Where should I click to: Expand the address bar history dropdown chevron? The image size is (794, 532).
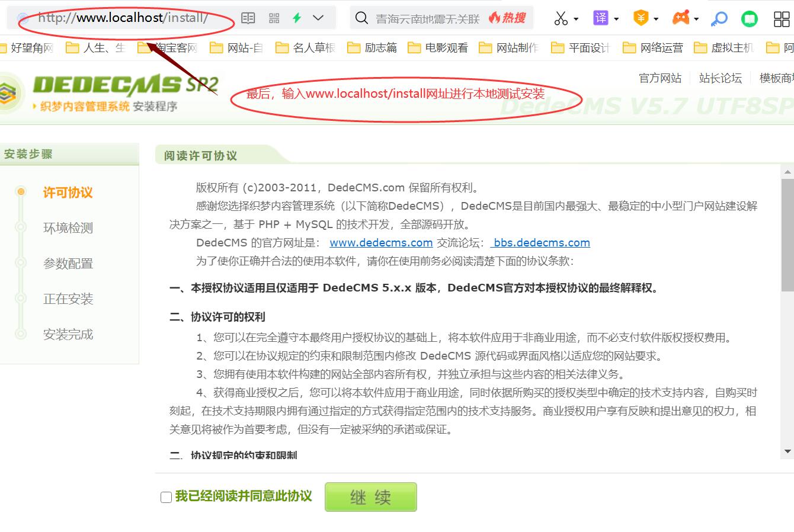tap(318, 18)
